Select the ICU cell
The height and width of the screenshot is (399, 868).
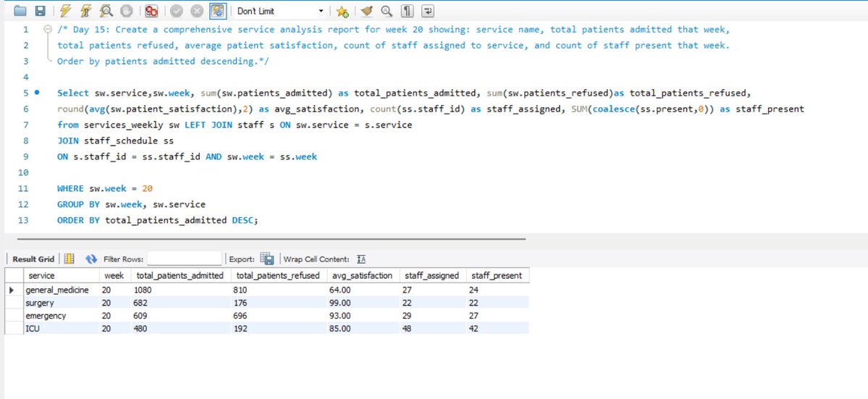pos(61,329)
